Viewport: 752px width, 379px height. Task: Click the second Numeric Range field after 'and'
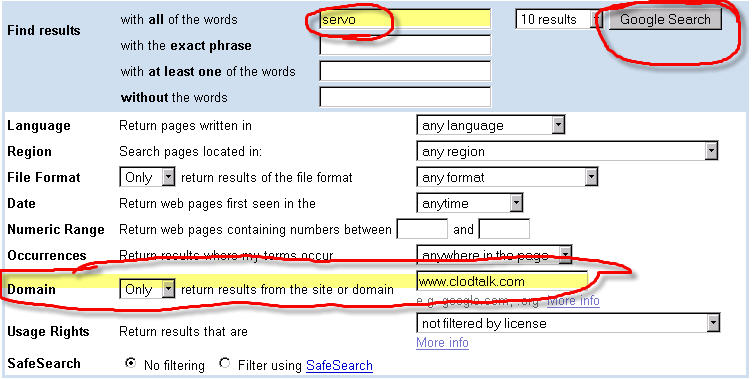pyautogui.click(x=505, y=229)
